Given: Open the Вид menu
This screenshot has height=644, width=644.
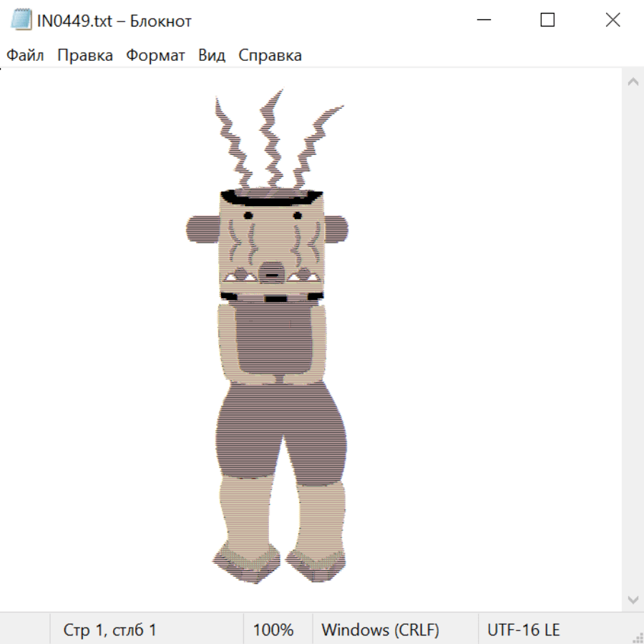Looking at the screenshot, I should (x=211, y=56).
